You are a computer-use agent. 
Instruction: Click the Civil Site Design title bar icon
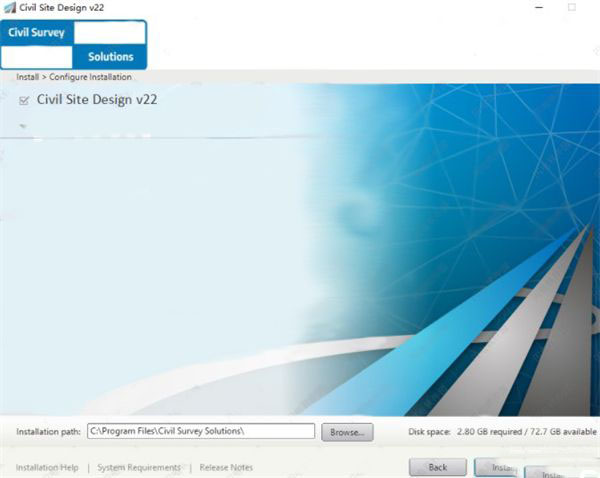[7, 7]
